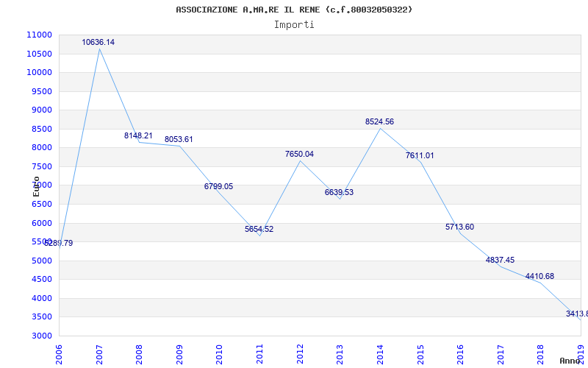The height and width of the screenshot is (368, 588).
Task: Click the y-axis value 10000
Action: pyautogui.click(x=39, y=72)
